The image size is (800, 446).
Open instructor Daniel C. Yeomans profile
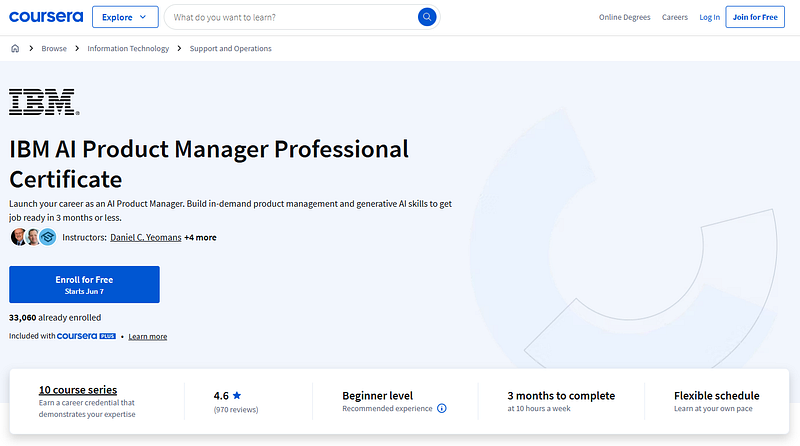point(145,237)
